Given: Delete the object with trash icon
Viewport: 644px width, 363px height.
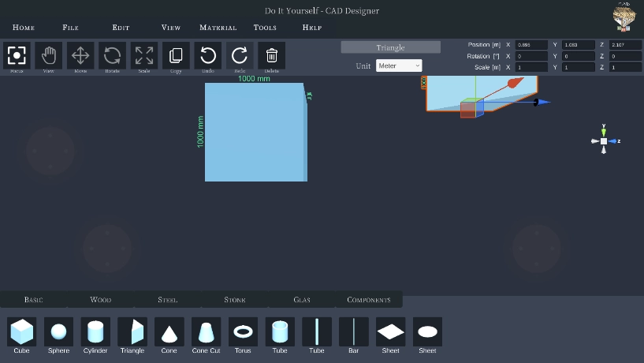Looking at the screenshot, I should pos(272,55).
